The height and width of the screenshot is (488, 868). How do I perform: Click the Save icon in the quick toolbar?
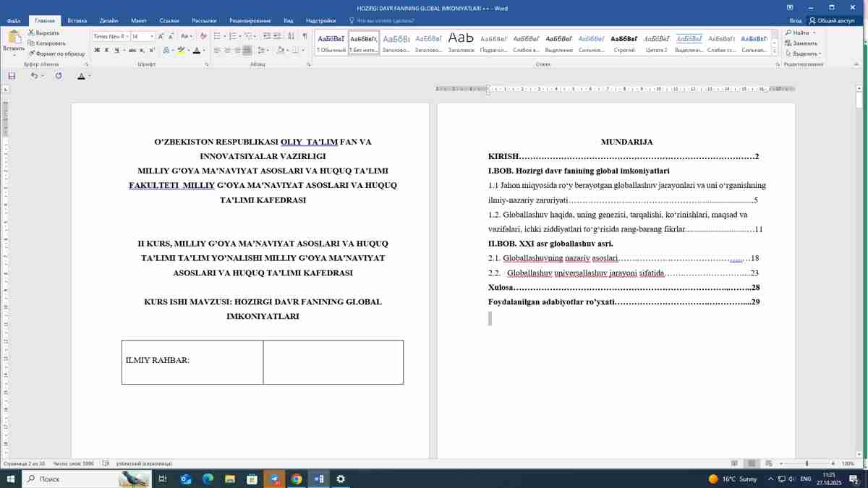12,76
